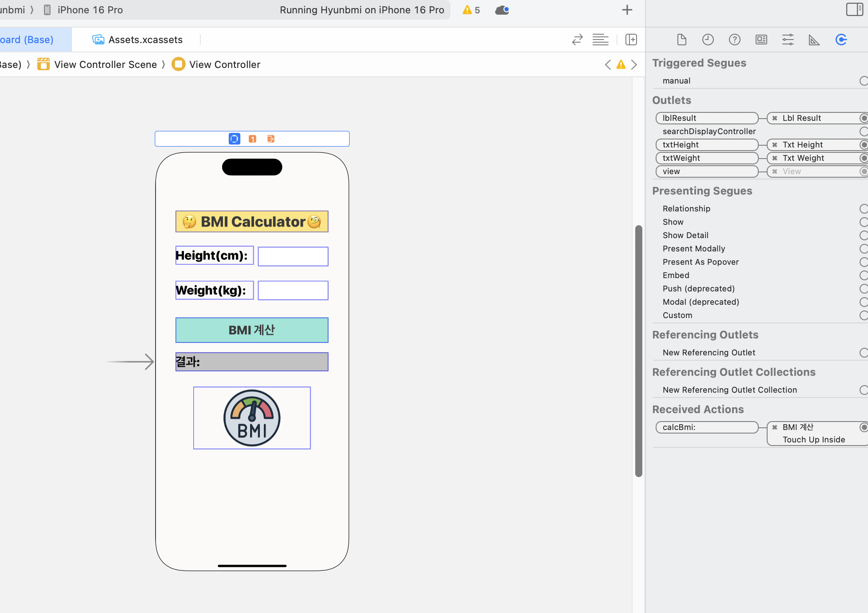Select the Connections inspector arrow icon
Screen dimensions: 868x613
click(x=841, y=40)
